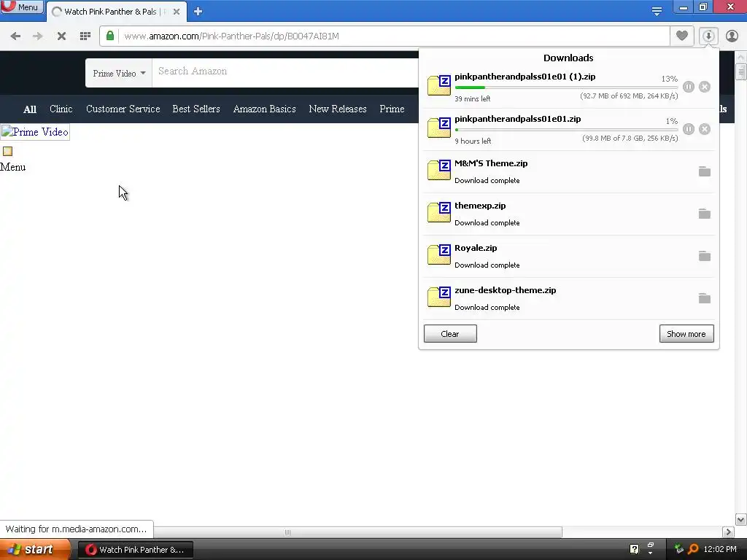The width and height of the screenshot is (747, 560).
Task: Open Amazon Basics link
Action: [x=264, y=109]
